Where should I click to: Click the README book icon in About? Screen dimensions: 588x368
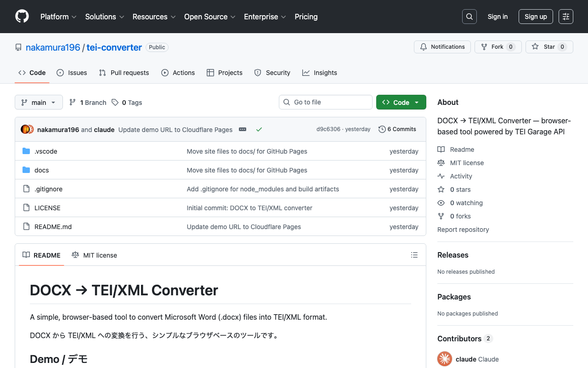coord(441,149)
